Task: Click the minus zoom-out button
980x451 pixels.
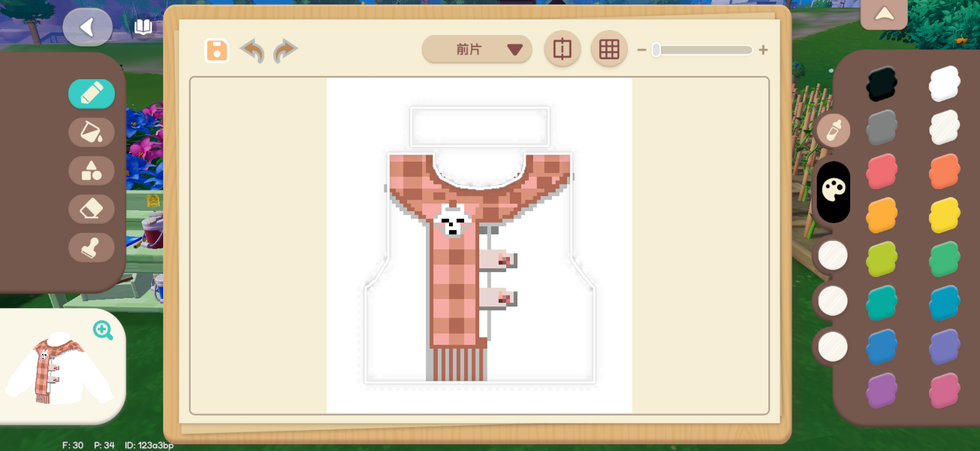Action: [x=641, y=50]
